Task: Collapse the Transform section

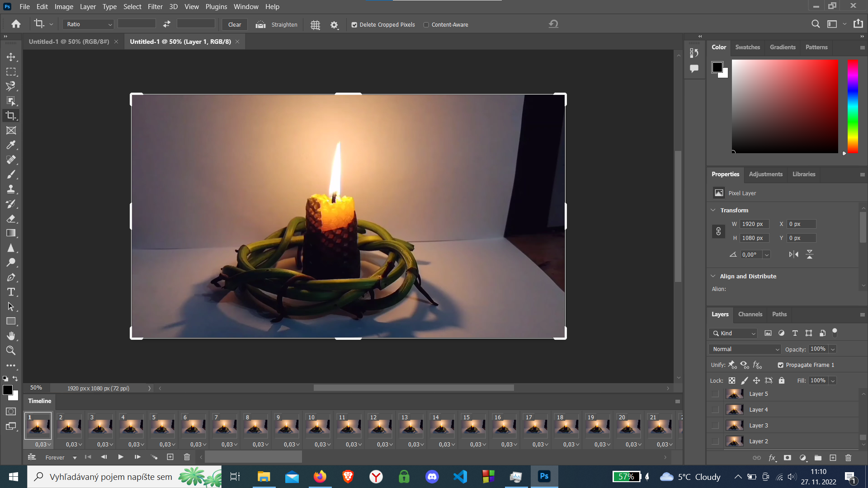Action: tap(713, 210)
